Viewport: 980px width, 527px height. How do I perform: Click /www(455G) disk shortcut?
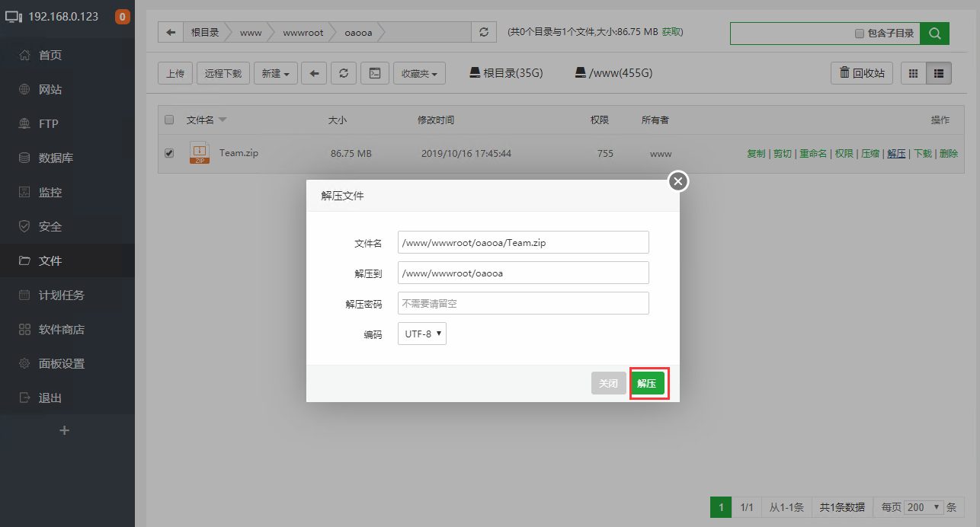point(613,73)
